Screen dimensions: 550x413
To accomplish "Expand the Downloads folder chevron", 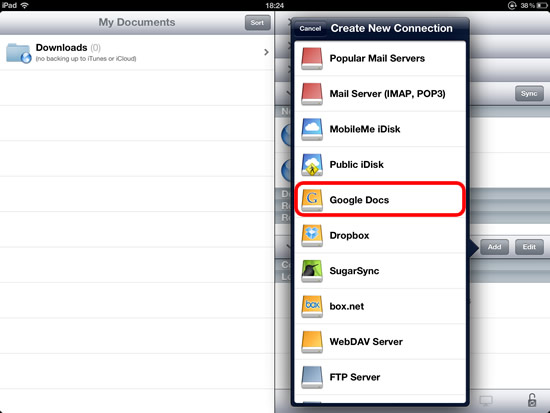I will point(266,52).
